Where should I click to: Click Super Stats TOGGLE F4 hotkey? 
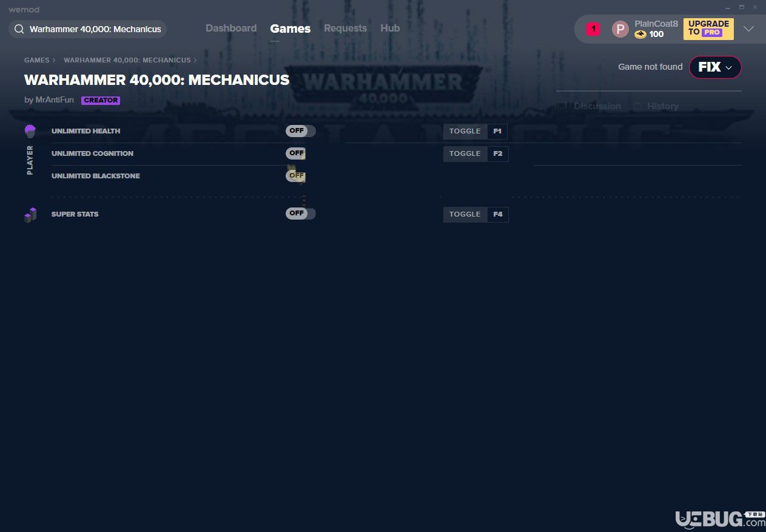(475, 215)
